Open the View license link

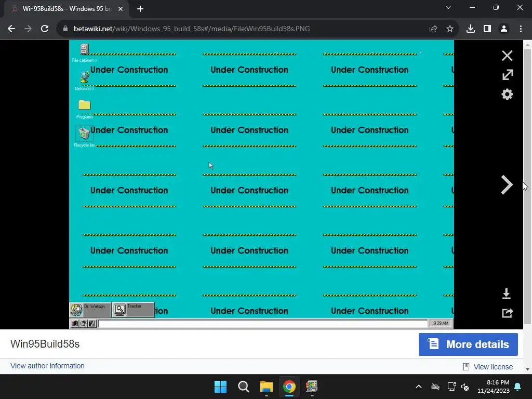pos(493,367)
